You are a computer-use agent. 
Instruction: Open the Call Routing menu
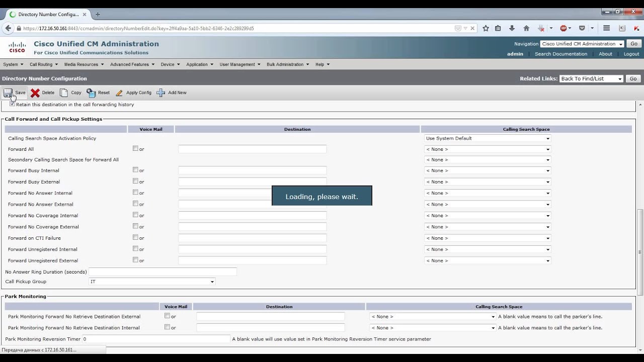click(44, 64)
